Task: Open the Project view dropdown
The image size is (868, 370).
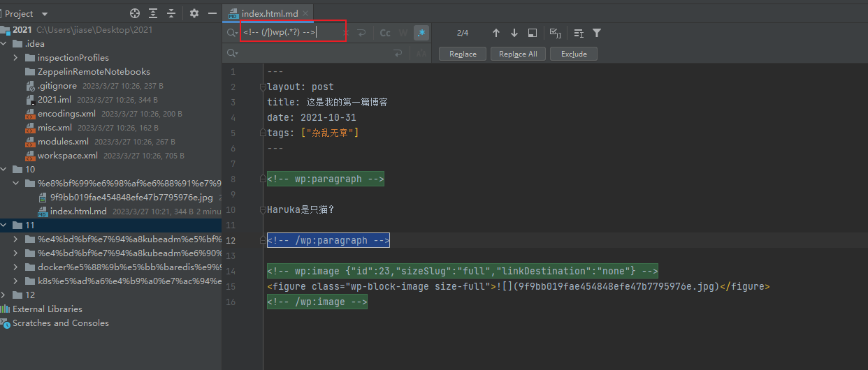Action: coord(45,14)
